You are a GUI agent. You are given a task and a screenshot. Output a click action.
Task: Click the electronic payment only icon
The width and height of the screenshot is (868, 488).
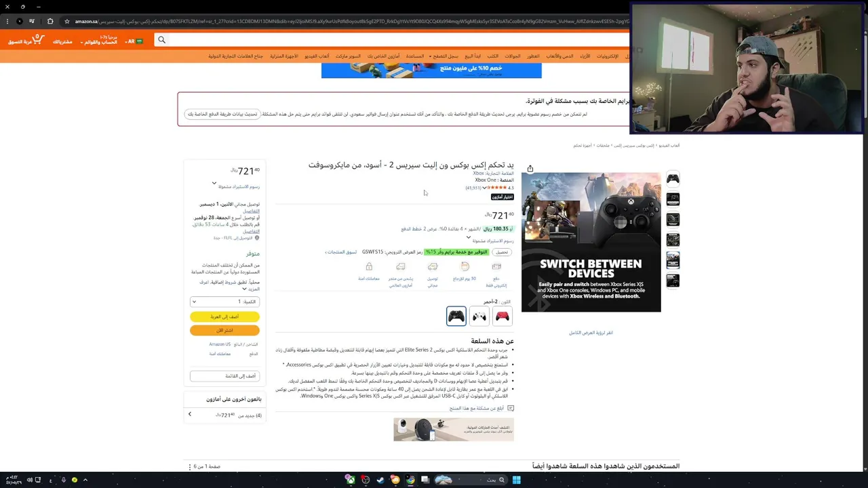click(496, 267)
